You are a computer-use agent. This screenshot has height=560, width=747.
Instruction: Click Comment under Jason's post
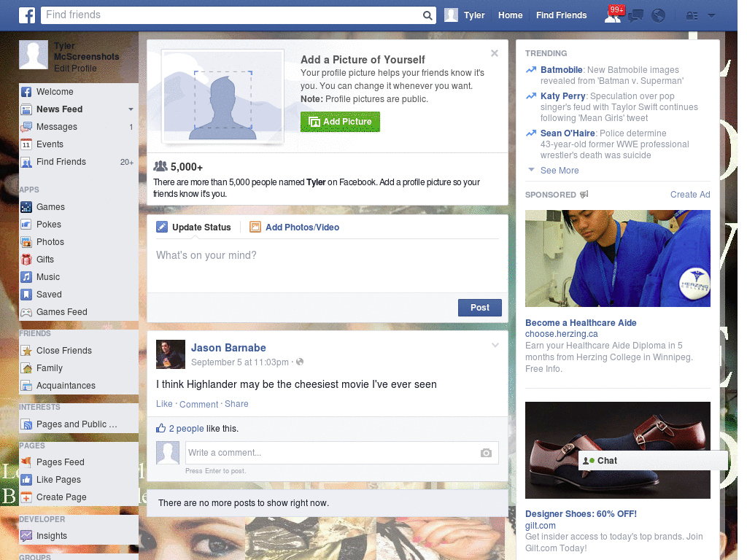pos(198,404)
